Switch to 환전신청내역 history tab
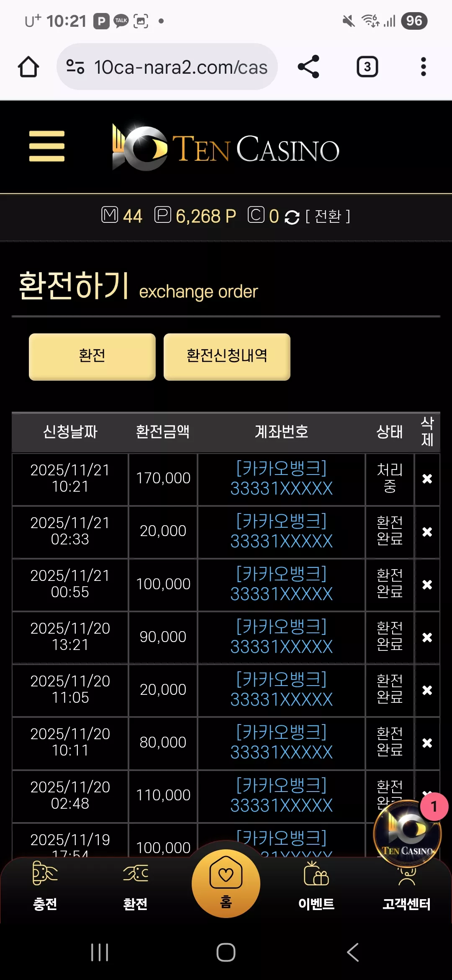The width and height of the screenshot is (452, 980). [227, 357]
